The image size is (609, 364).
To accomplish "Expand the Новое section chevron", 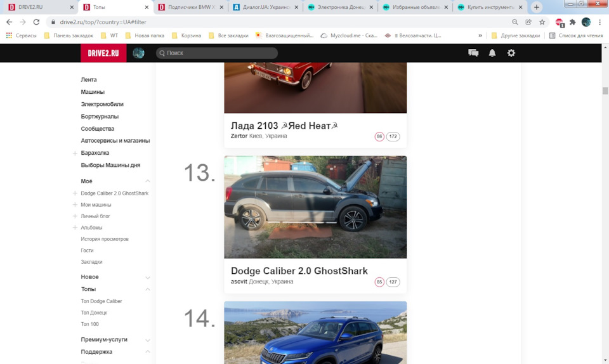I will click(148, 278).
